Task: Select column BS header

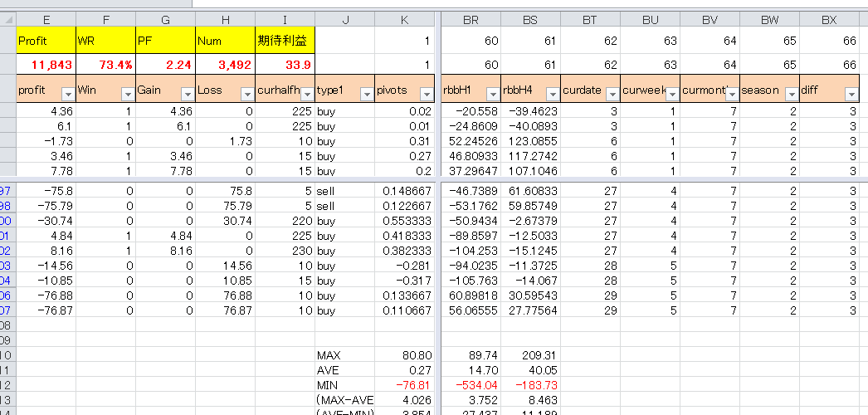Action: coord(530,20)
